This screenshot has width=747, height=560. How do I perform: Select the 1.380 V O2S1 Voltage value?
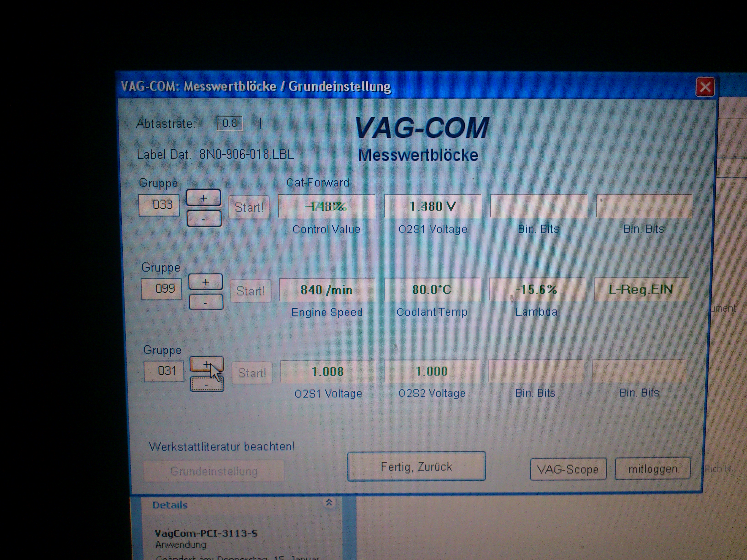433,206
